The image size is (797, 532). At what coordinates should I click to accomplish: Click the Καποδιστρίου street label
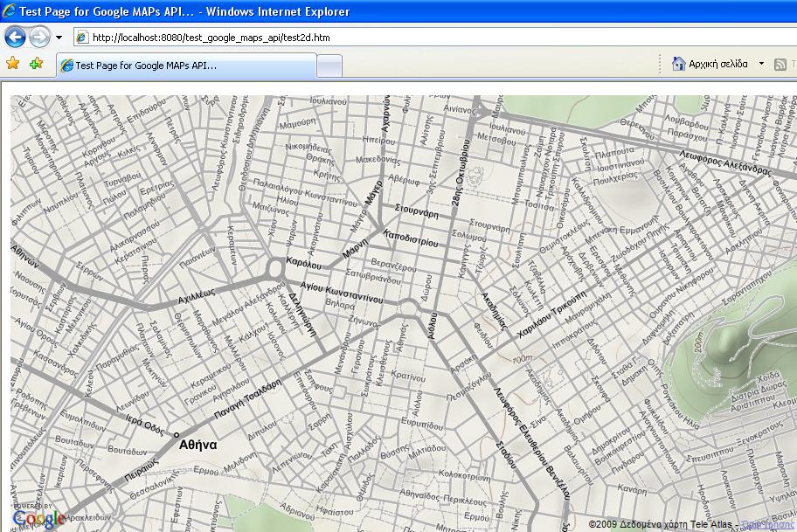(411, 238)
